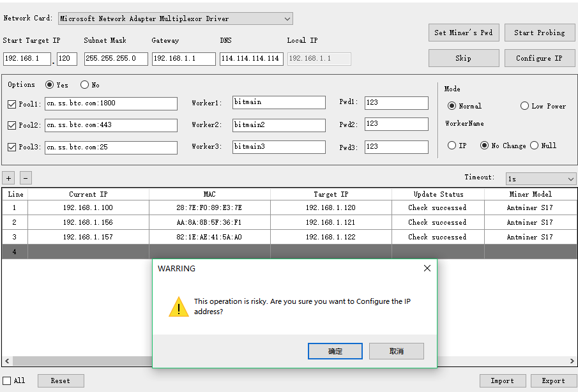
Task: Click the Subnet Mask input field
Action: click(116, 59)
